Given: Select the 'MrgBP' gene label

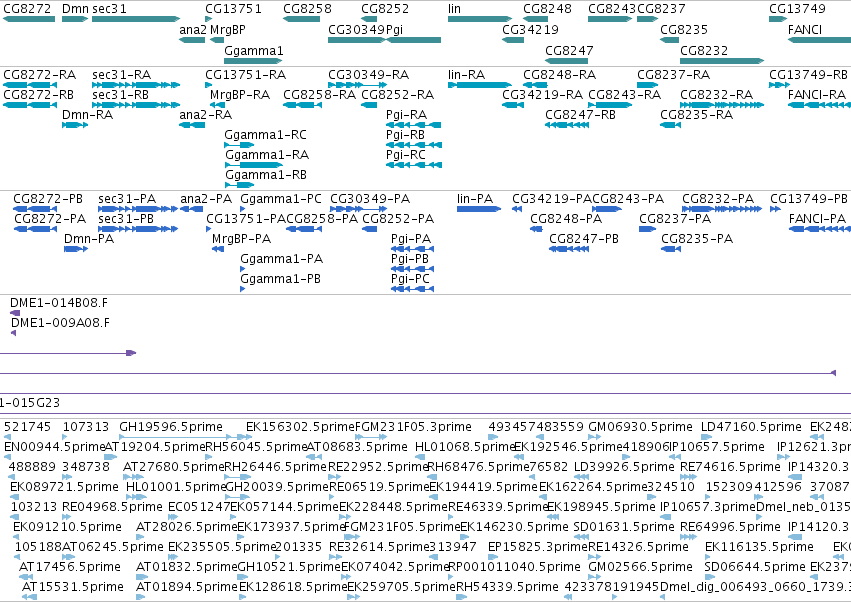Looking at the screenshot, I should pos(227,29).
